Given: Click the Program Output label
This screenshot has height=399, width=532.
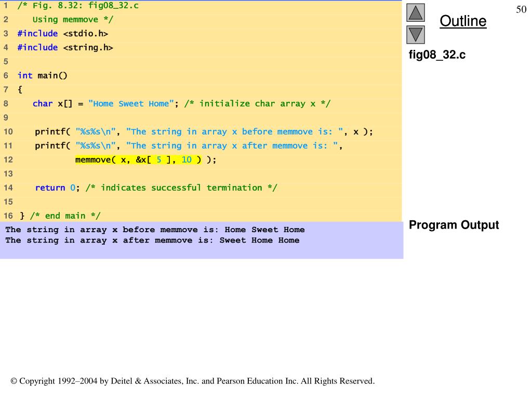Looking at the screenshot, I should click(x=454, y=225).
